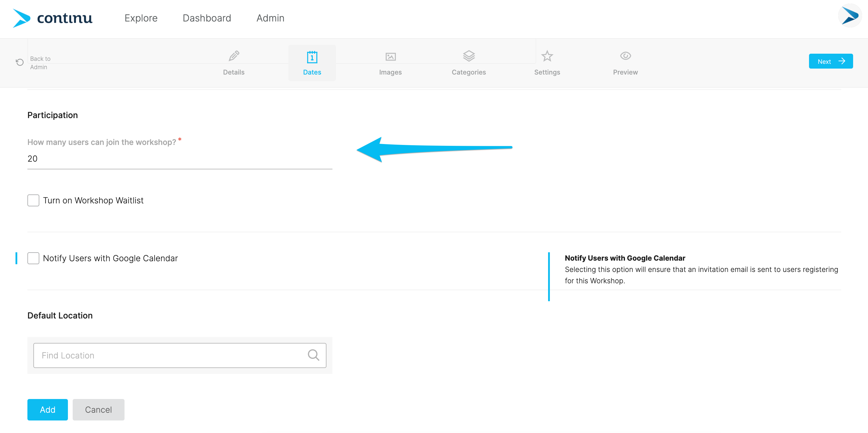Select the Dates step label
The width and height of the screenshot is (868, 433).
point(312,72)
